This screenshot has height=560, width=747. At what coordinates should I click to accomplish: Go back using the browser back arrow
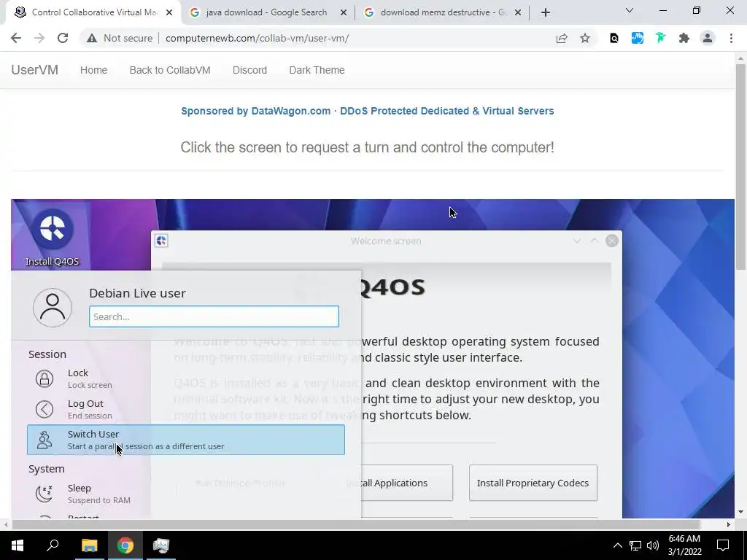16,38
